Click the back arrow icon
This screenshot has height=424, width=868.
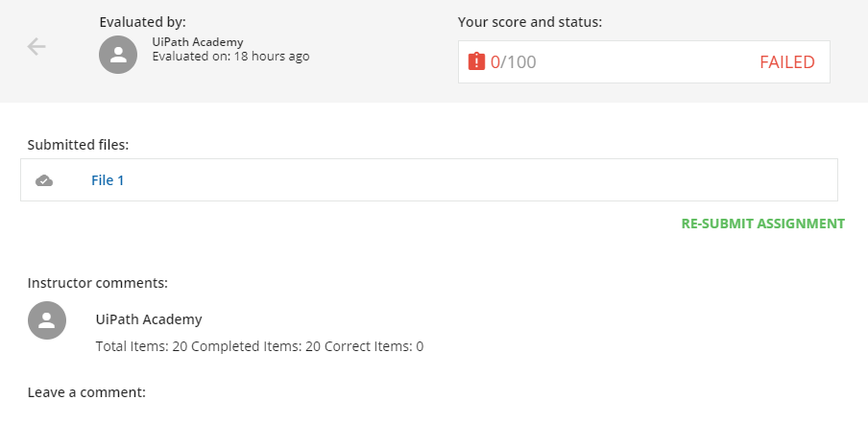[36, 46]
